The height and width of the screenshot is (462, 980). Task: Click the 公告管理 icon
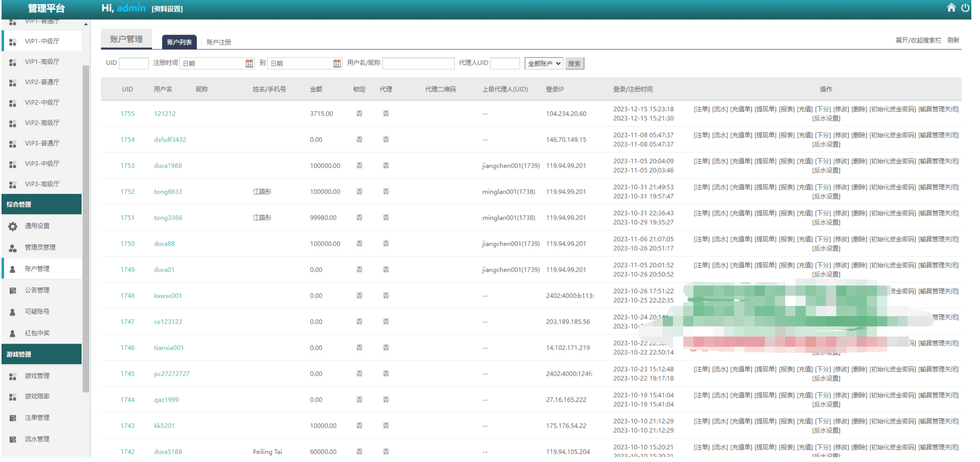[x=13, y=290]
